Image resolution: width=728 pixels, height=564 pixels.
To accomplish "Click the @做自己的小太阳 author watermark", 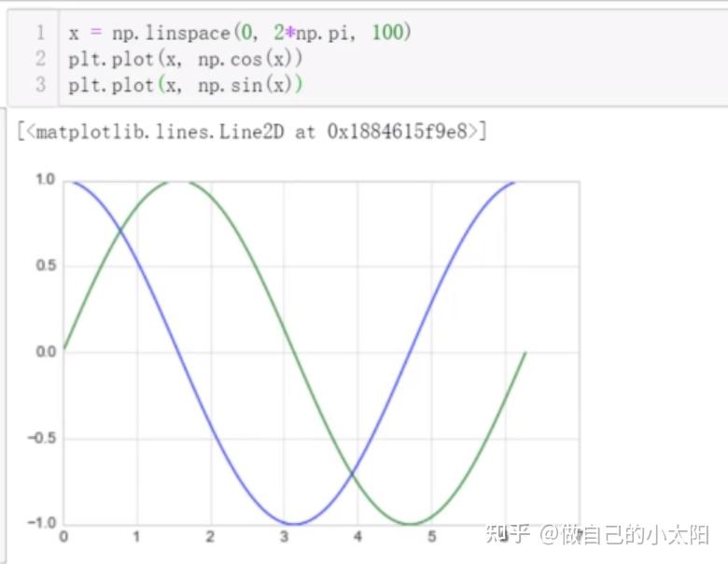I will [x=624, y=534].
